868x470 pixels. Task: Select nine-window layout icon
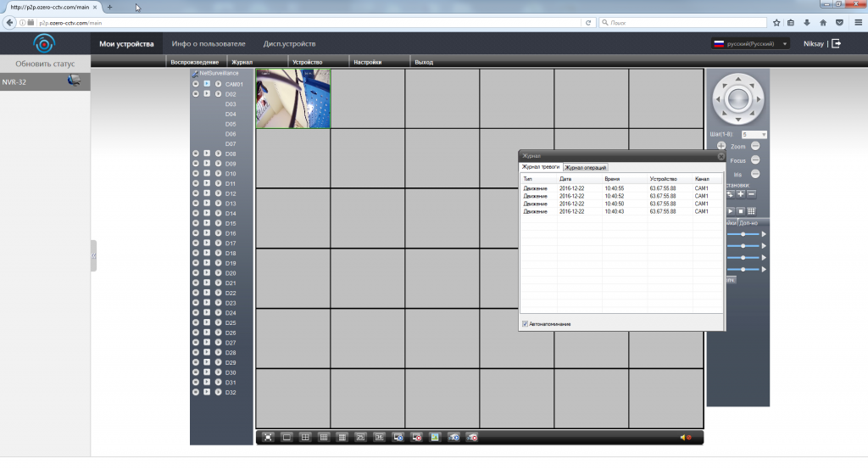pos(324,437)
